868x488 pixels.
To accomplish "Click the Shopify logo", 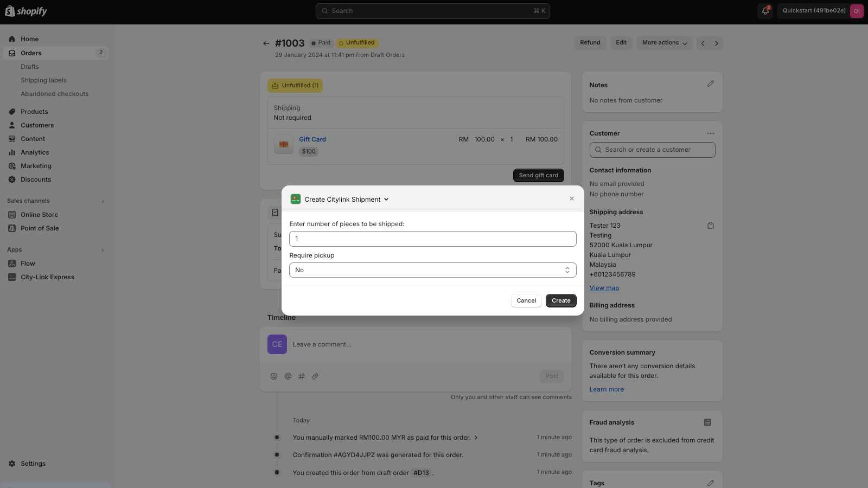I will [26, 11].
